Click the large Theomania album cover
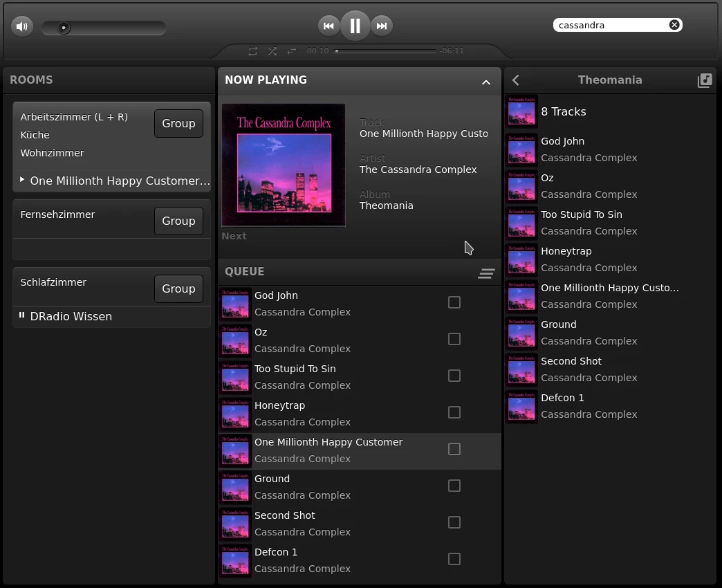The height and width of the screenshot is (588, 722). click(284, 165)
